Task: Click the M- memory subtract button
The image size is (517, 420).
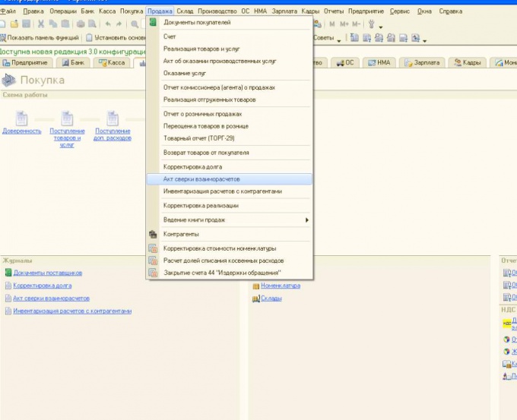Action: coord(356,24)
